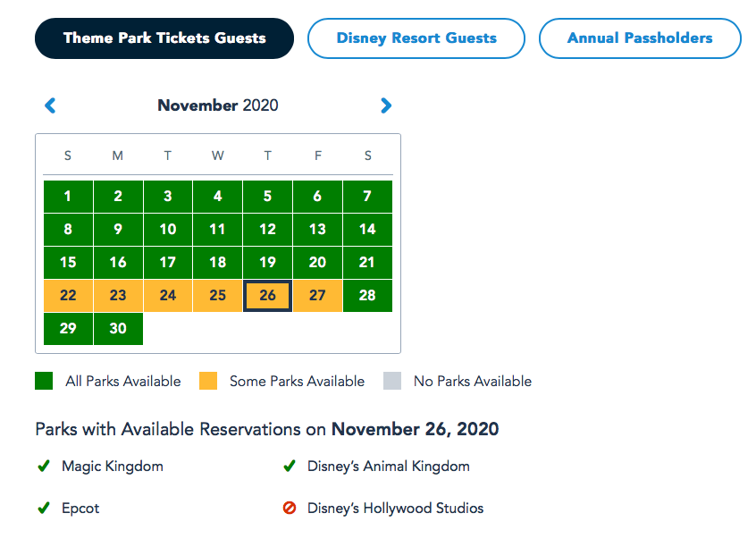The image size is (756, 547).
Task: Open the Annual Passholders tab
Action: tap(640, 38)
